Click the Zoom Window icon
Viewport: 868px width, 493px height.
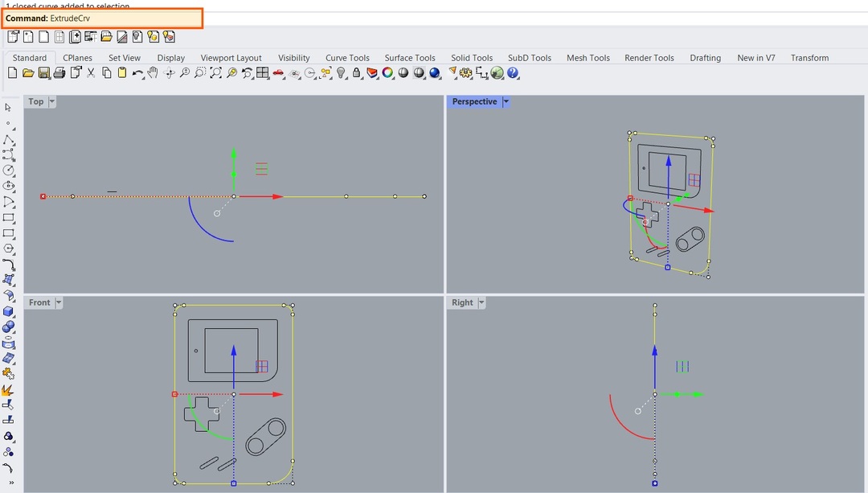[200, 72]
